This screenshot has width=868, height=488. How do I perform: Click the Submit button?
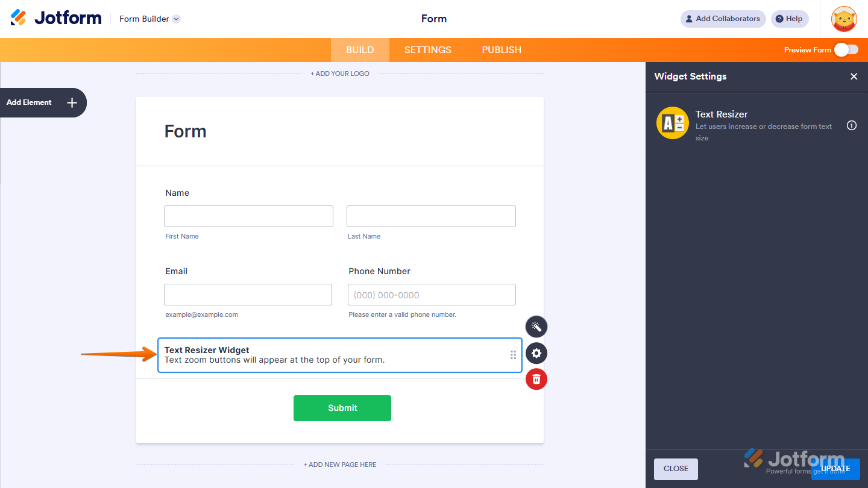(x=342, y=408)
